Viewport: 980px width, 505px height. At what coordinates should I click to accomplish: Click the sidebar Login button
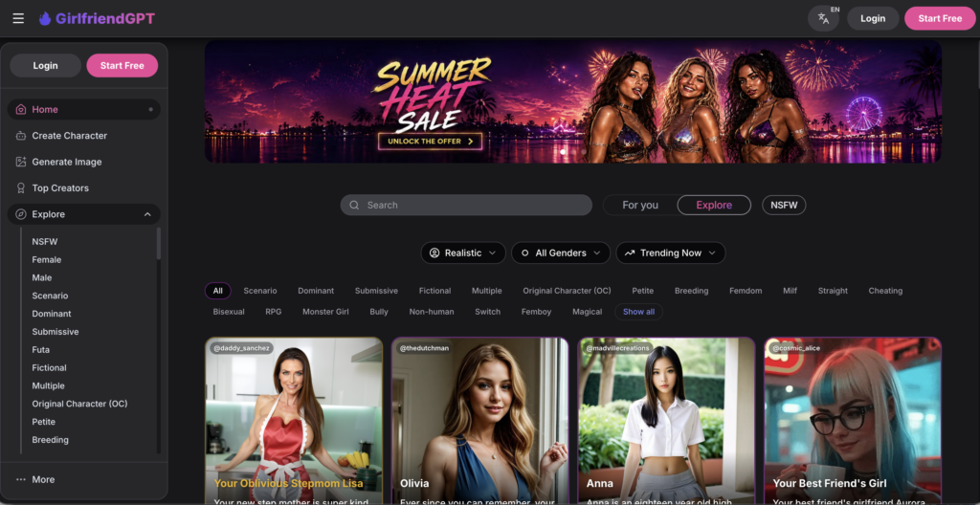click(x=45, y=66)
